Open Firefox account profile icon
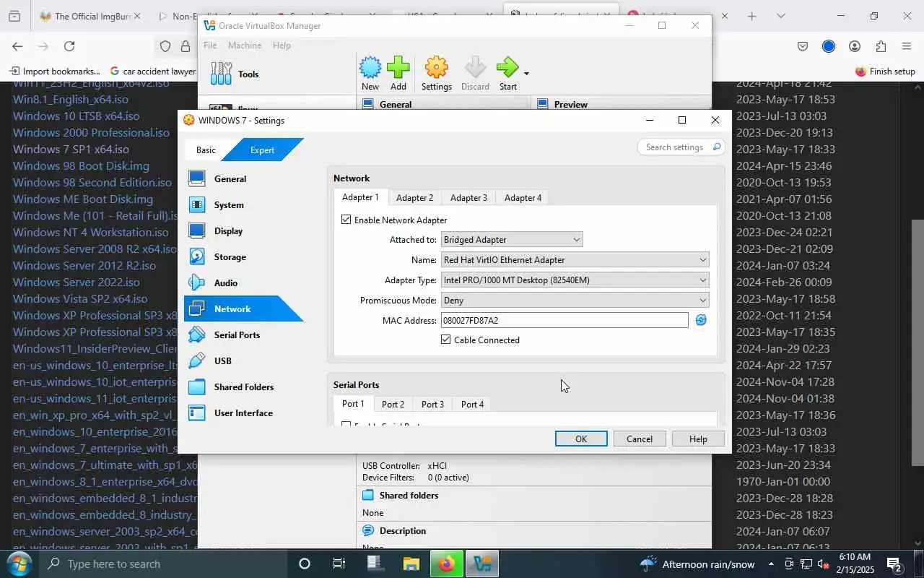 855,46
